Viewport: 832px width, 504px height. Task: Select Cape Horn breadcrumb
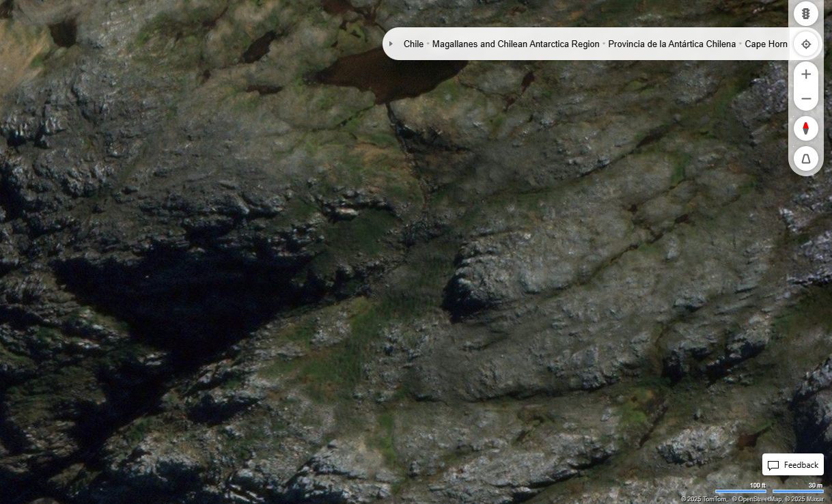coord(766,44)
